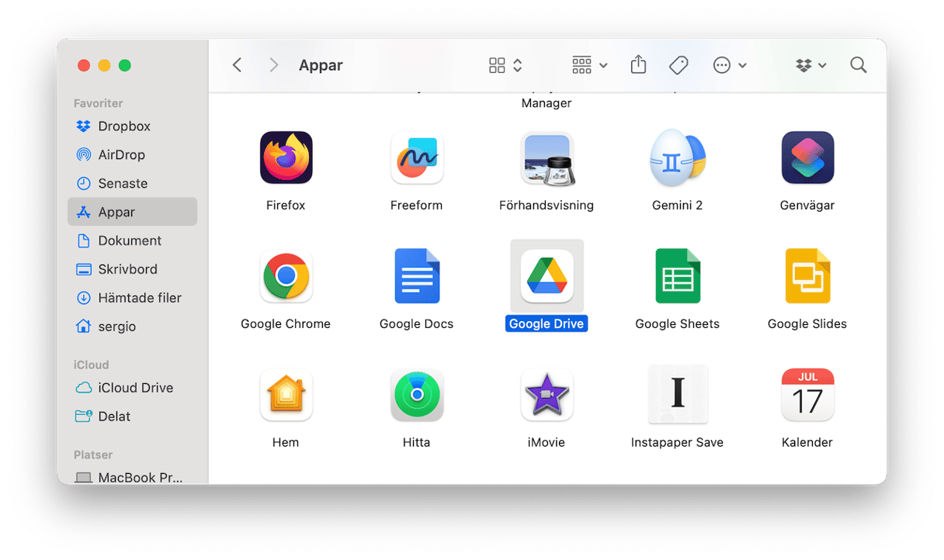The width and height of the screenshot is (944, 560).
Task: Select the Genvägar app icon
Action: tap(807, 157)
